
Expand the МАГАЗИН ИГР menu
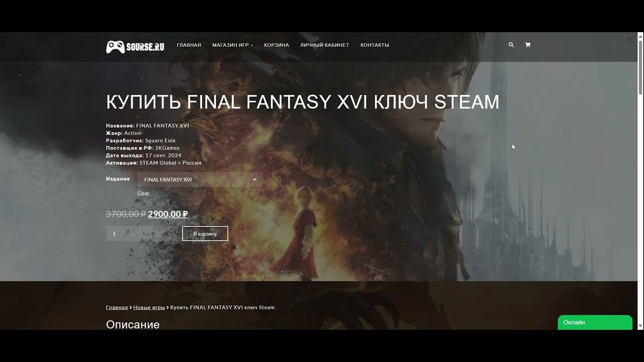232,45
